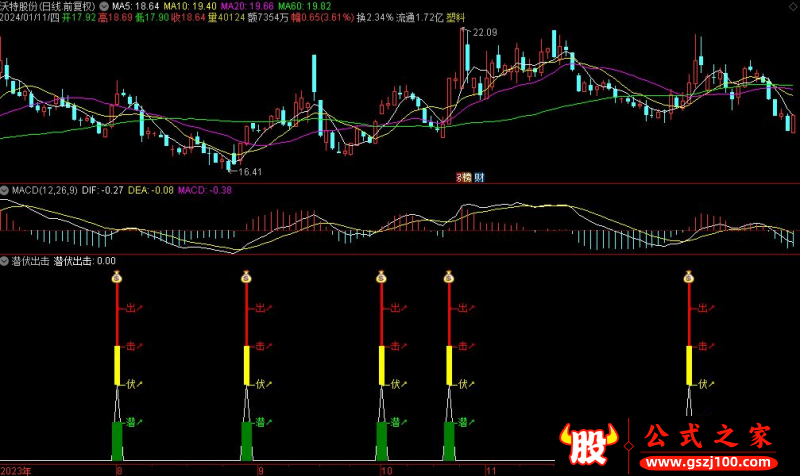Click the yellow 伏 marker on the rightmost signal
Screen dimensions: 800x476
point(703,384)
